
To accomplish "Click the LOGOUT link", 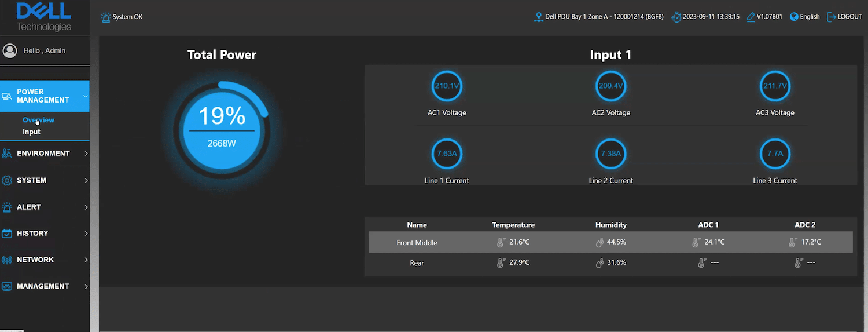I will pyautogui.click(x=850, y=17).
